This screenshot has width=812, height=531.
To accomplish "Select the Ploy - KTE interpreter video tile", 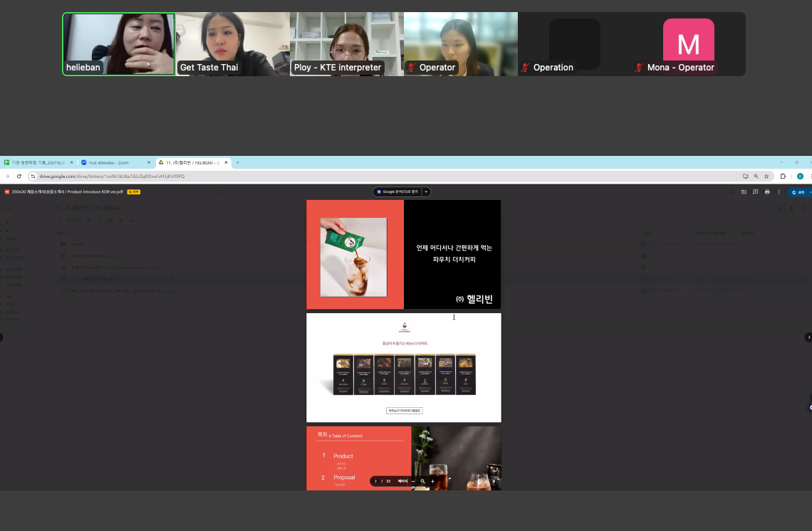I will click(x=347, y=44).
